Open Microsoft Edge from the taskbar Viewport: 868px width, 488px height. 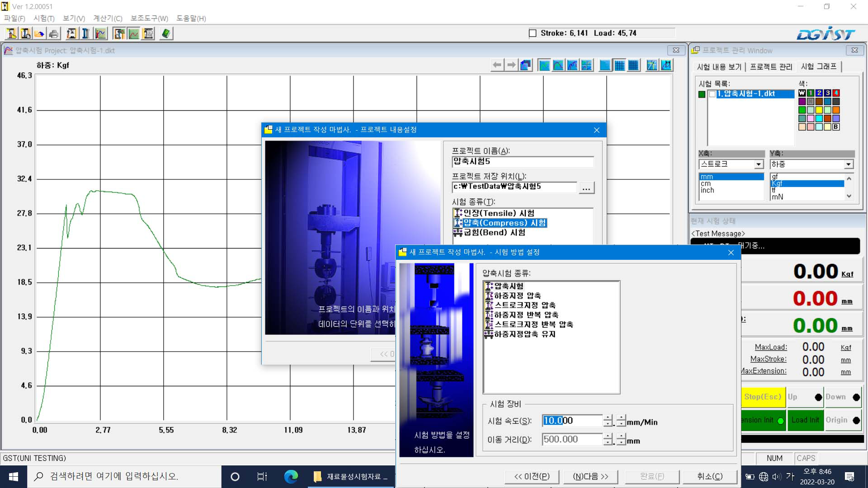291,476
